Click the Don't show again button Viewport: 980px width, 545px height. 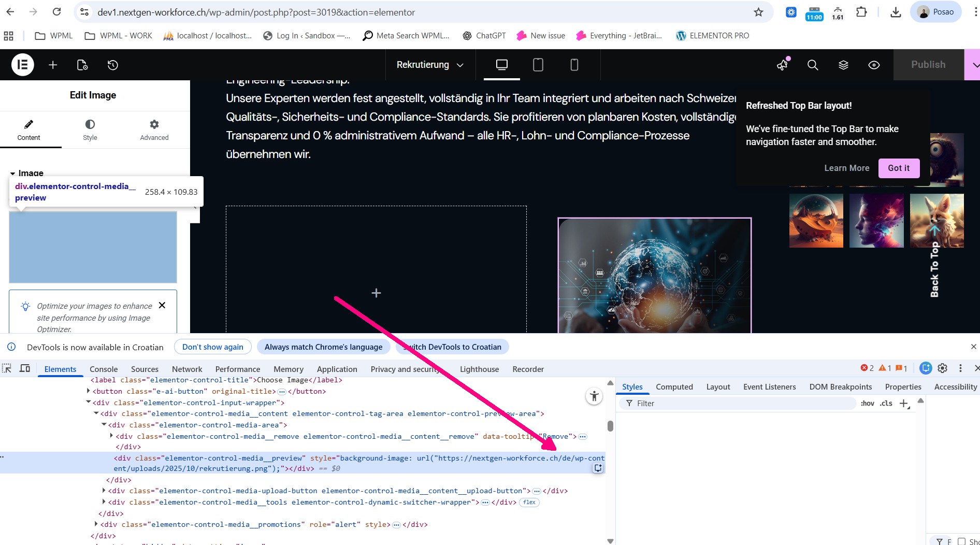(212, 347)
